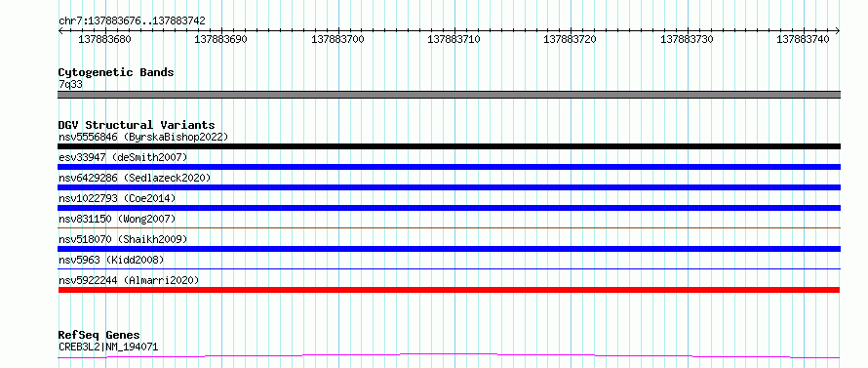Select the black nsv5556846 variant bar
The image size is (868, 368).
tap(449, 146)
